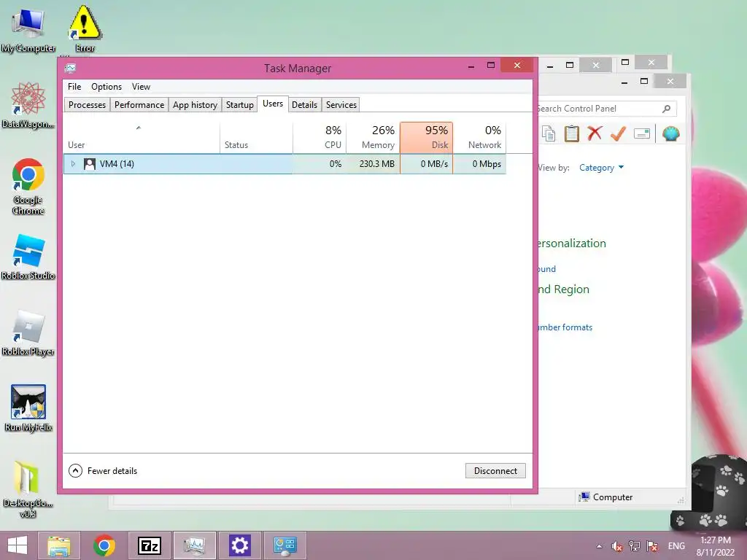The image size is (747, 560).
Task: Open File menu in Task Manager
Action: (74, 87)
